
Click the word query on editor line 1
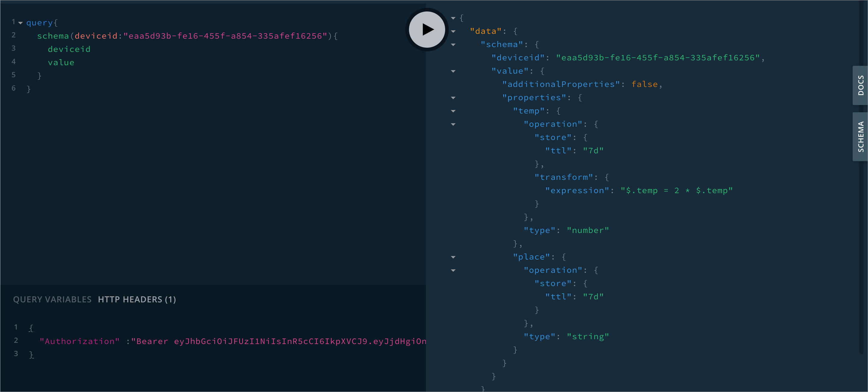[x=39, y=23]
